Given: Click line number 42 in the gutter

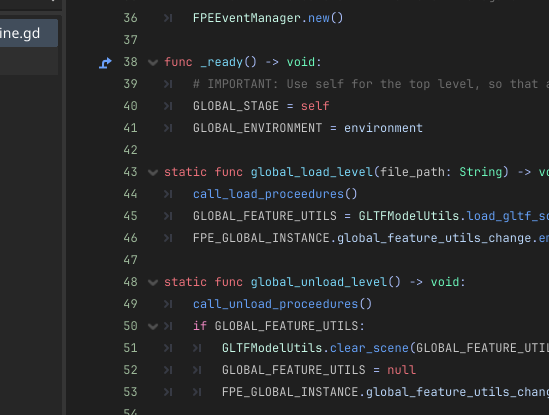Looking at the screenshot, I should tap(130, 150).
